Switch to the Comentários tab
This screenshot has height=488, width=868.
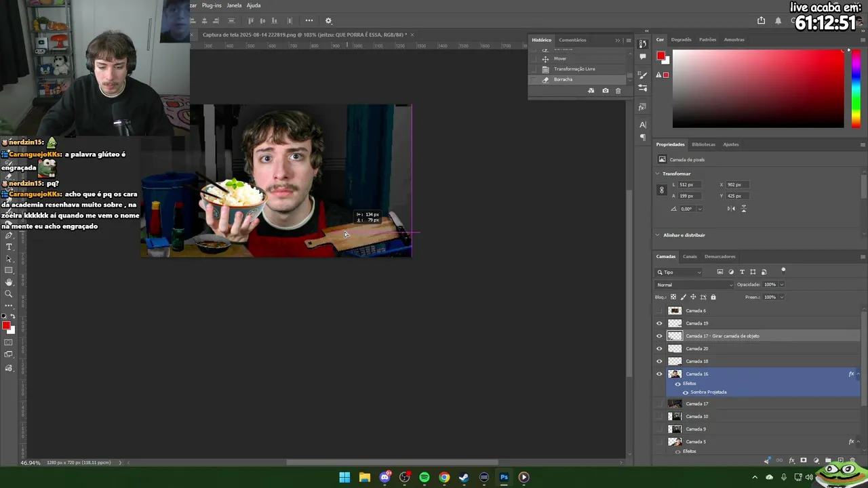[572, 40]
